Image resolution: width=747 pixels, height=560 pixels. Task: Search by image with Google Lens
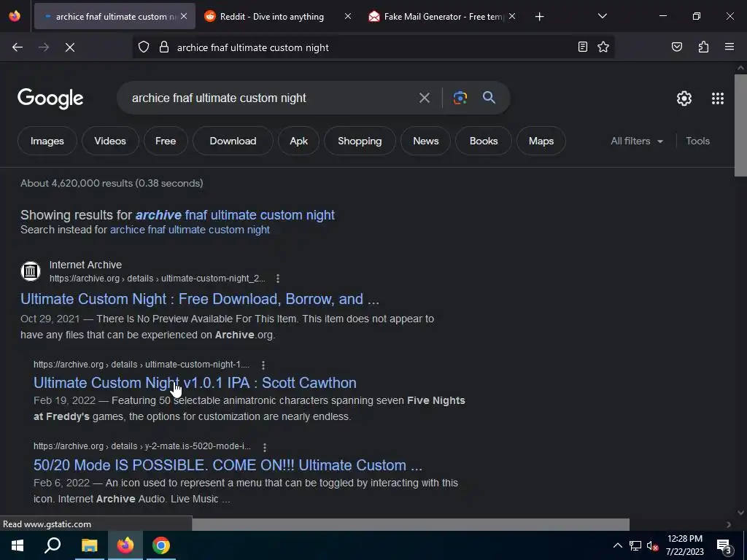[460, 98]
